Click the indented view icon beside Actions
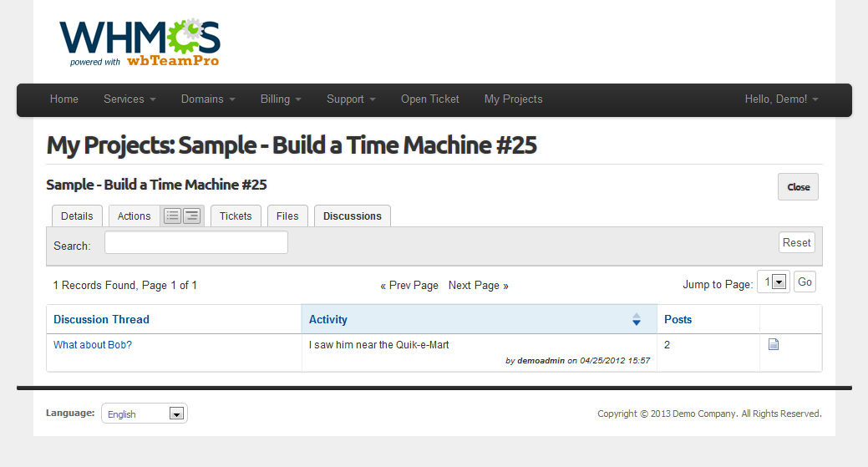 pos(192,216)
